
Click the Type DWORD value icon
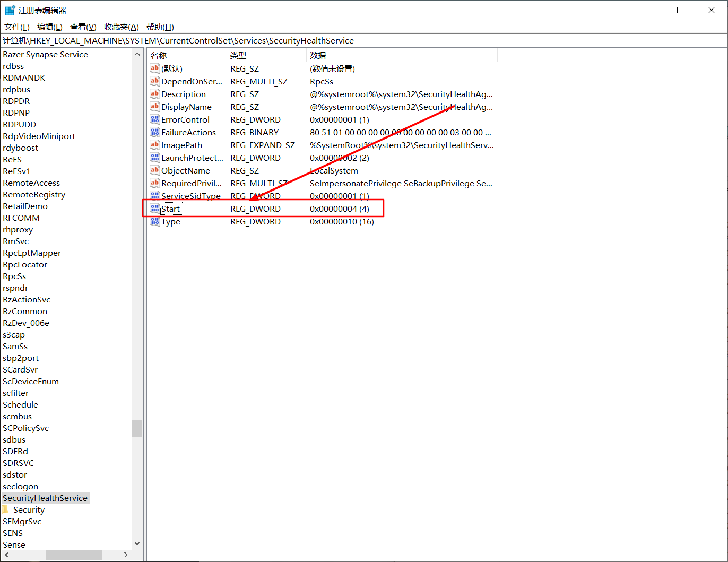click(155, 221)
